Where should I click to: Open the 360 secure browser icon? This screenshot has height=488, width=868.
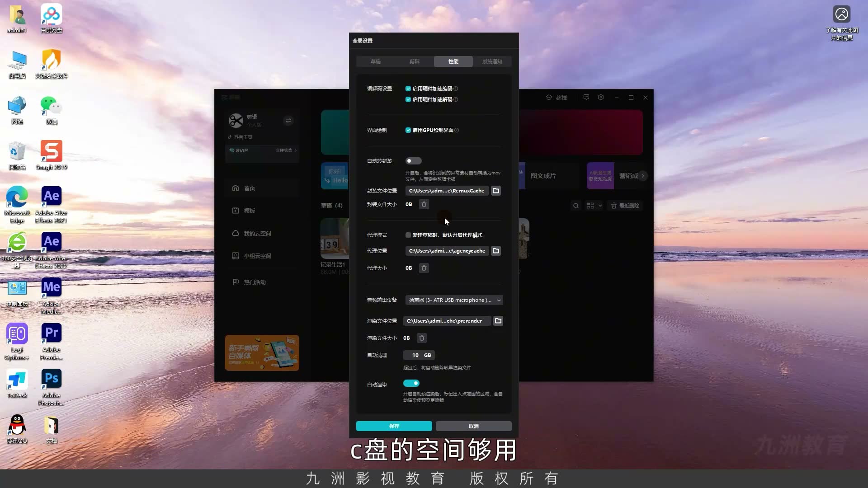pos(17,250)
